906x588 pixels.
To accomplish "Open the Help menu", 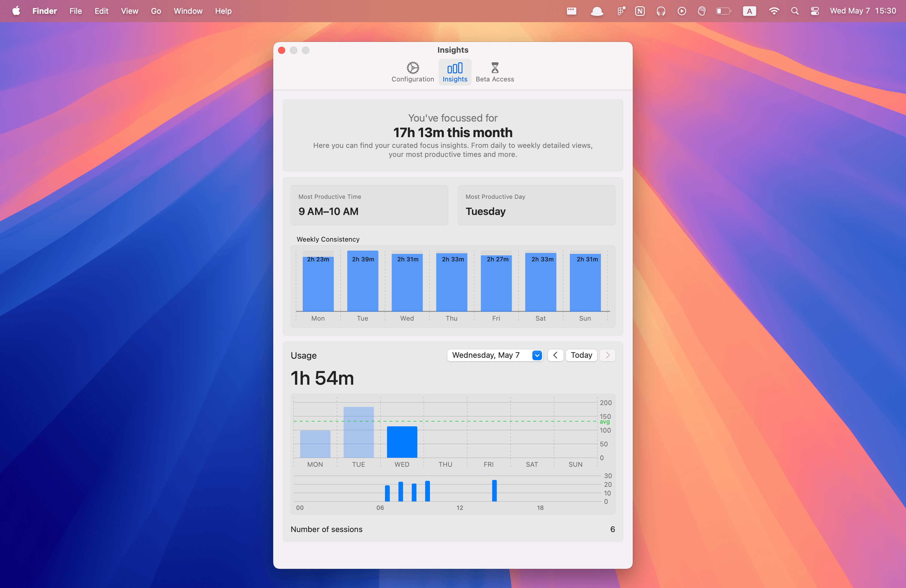I will 223,11.
